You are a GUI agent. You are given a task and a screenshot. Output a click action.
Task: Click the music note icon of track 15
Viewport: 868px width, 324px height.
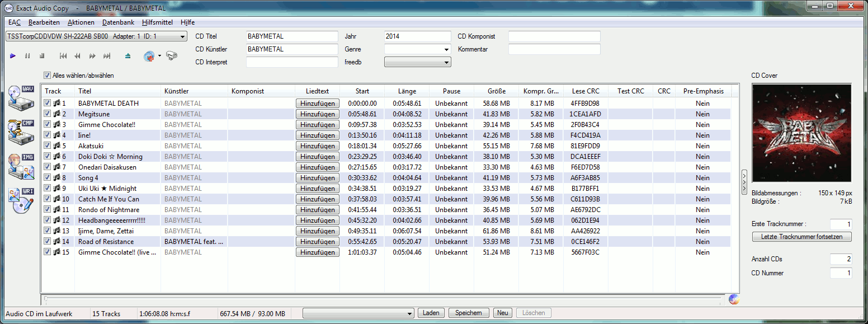[56, 252]
